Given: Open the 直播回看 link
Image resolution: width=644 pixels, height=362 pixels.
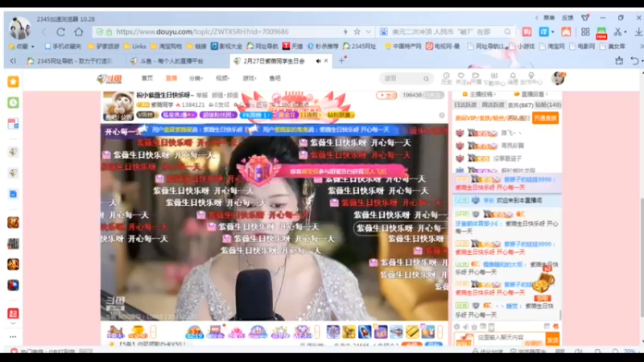Looking at the screenshot, I should pyautogui.click(x=531, y=94).
